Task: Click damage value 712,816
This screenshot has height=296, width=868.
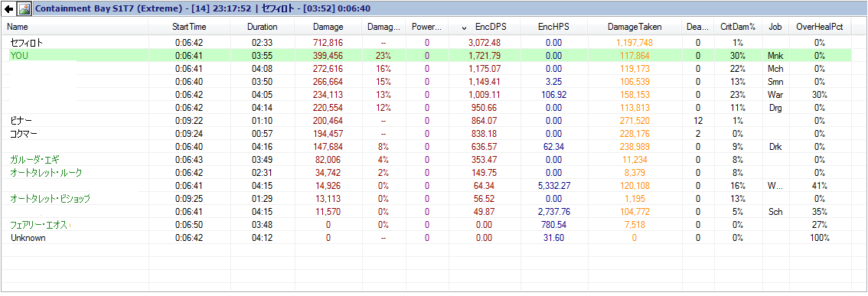Action: (x=328, y=43)
